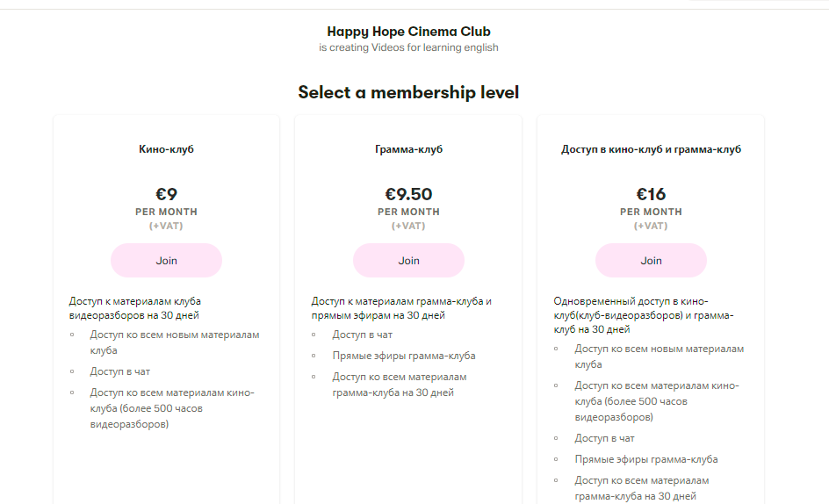Click the Грамма-клуб tier heading
This screenshot has height=504, width=829.
[408, 149]
